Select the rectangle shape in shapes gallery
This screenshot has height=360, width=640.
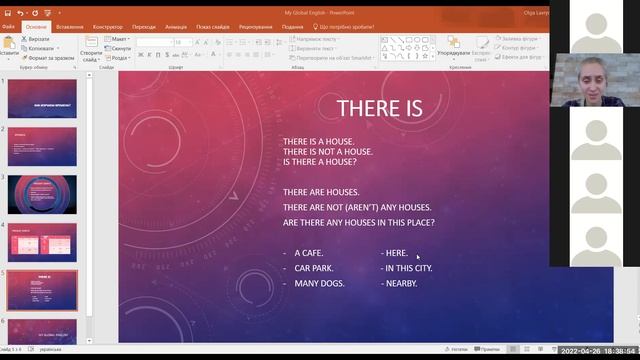pyautogui.click(x=409, y=40)
